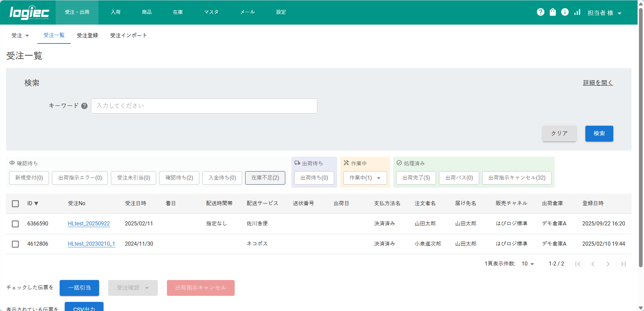Click the help question mark icon in header

click(540, 12)
